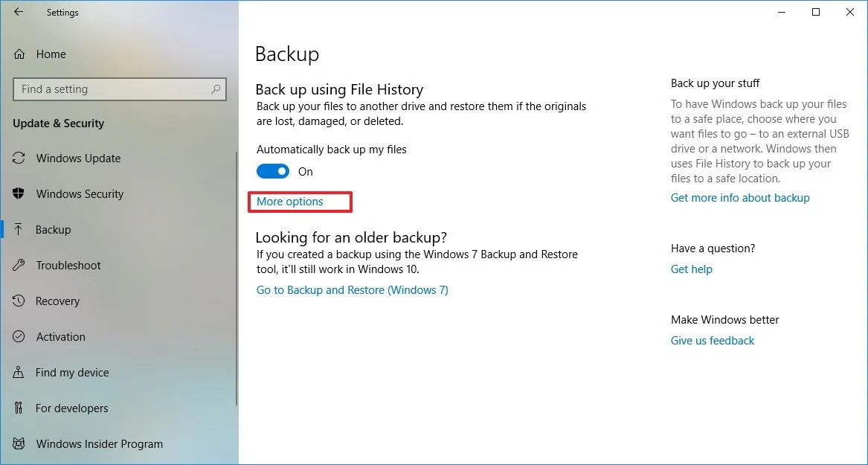This screenshot has width=868, height=465.
Task: Click the back arrow in Settings title bar
Action: tap(19, 12)
